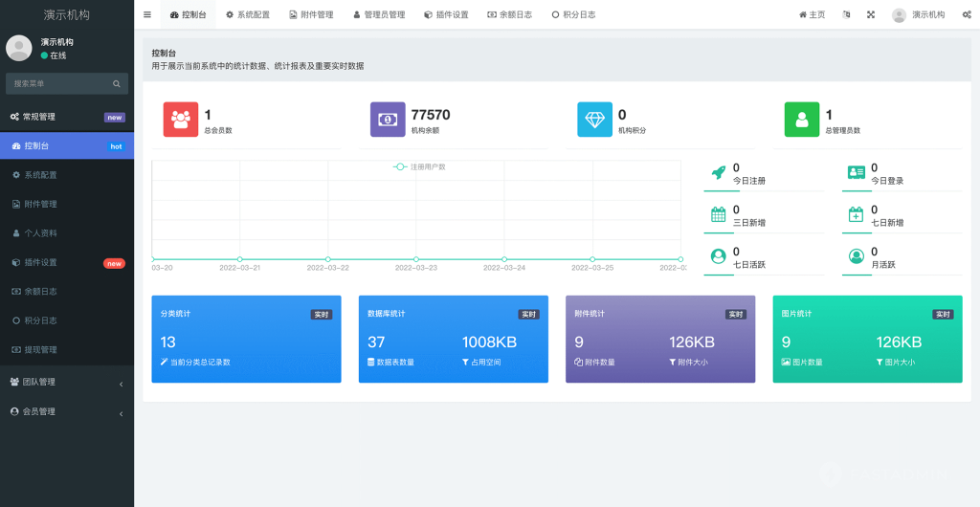The width and height of the screenshot is (980, 507).
Task: Expand the 团队管理 sidebar group
Action: coord(67,382)
